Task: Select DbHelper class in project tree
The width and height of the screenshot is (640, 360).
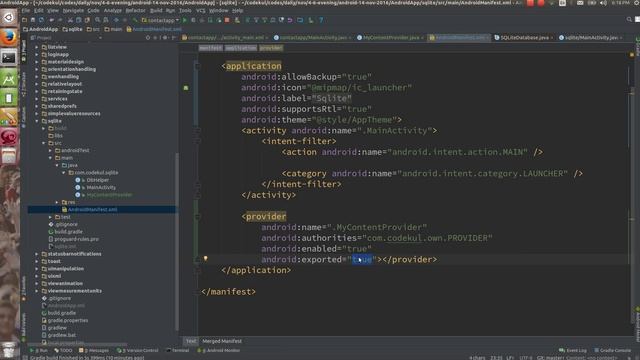Action: coord(97,180)
